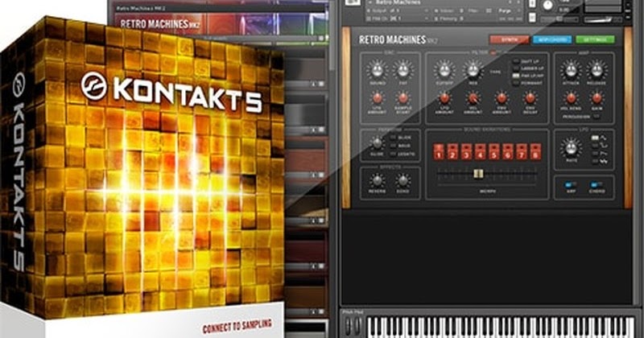The image size is (644, 338).
Task: Open the Purge dropdown menu
Action: [509, 11]
